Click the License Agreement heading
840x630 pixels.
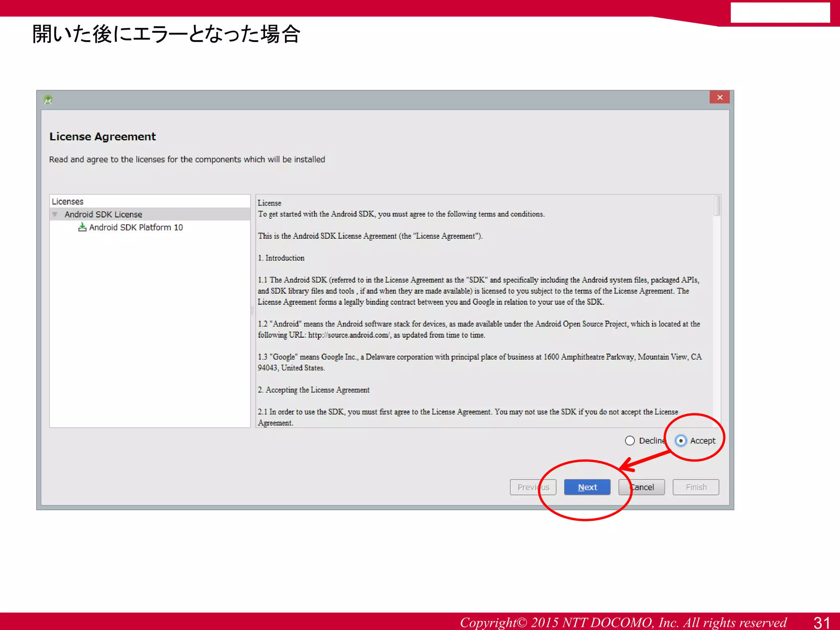(x=103, y=137)
